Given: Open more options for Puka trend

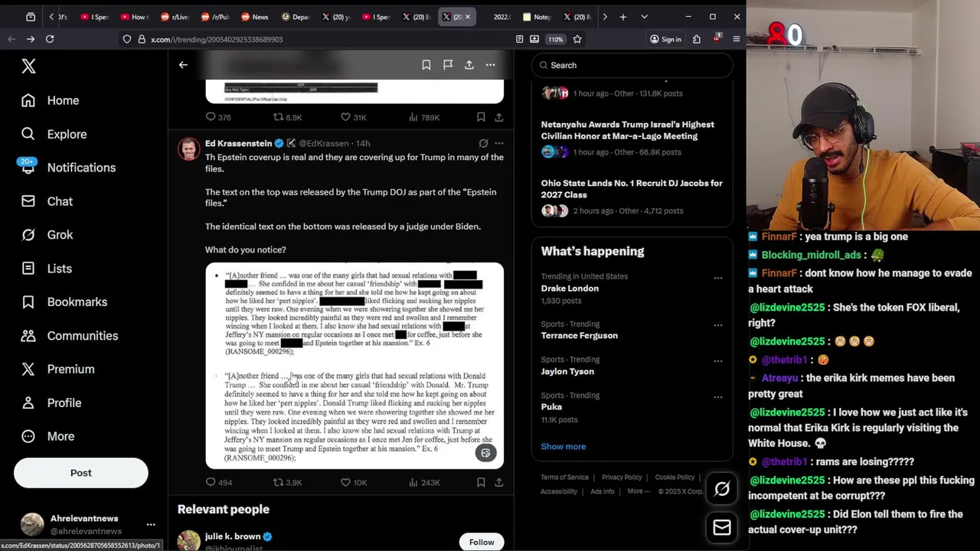Looking at the screenshot, I should (x=717, y=396).
